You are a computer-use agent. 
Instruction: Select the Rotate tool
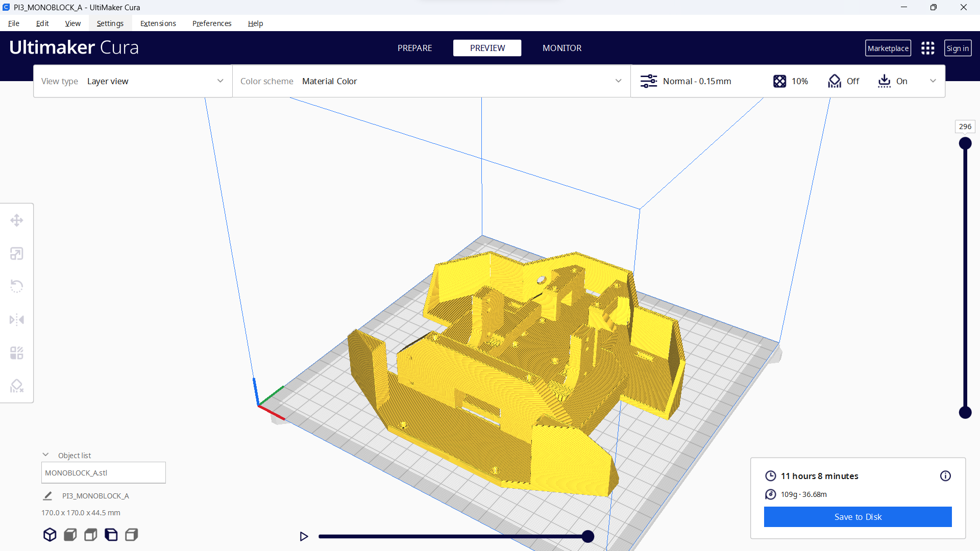17,286
